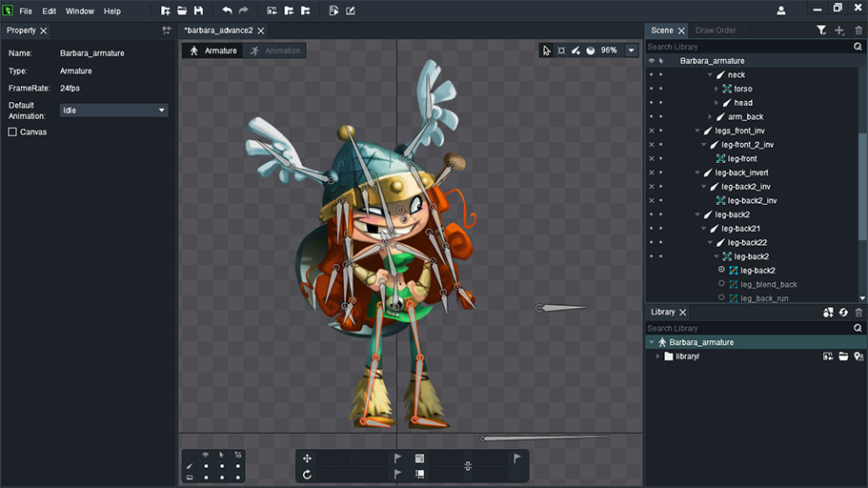The height and width of the screenshot is (488, 868).
Task: Click the Property panel pin icon
Action: coord(167,30)
